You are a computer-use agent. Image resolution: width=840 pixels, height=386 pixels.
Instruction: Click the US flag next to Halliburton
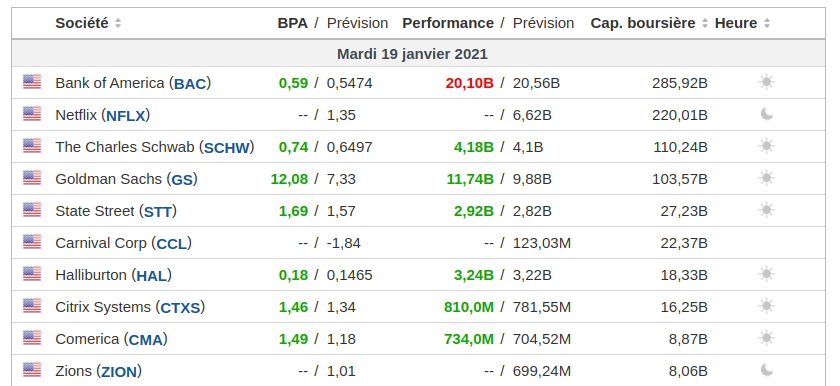pyautogui.click(x=32, y=274)
